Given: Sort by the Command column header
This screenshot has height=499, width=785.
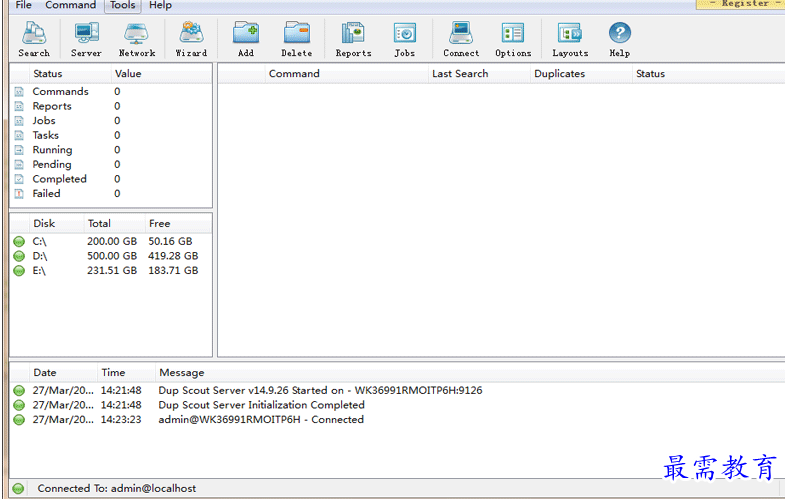Looking at the screenshot, I should 347,74.
